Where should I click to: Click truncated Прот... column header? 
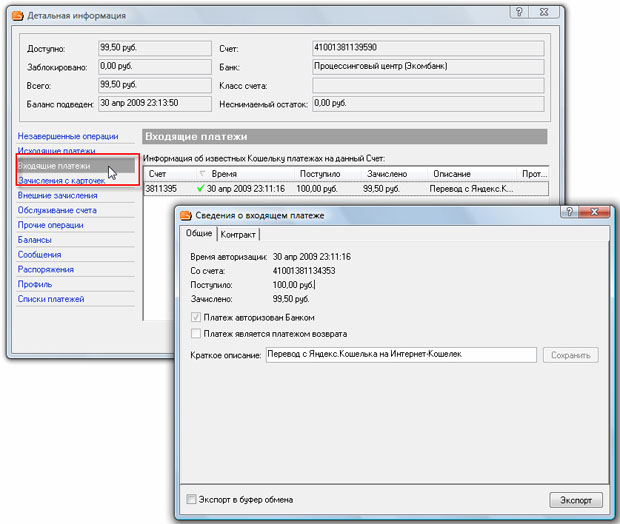pyautogui.click(x=533, y=174)
